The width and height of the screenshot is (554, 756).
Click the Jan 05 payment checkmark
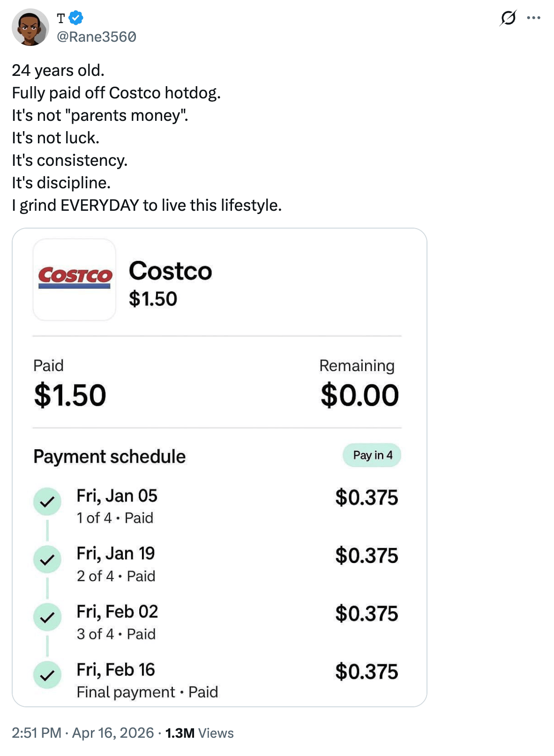47,502
